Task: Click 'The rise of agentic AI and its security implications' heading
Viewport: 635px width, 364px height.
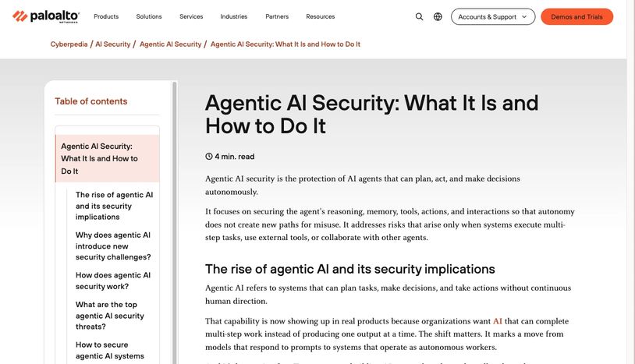Action: coord(350,269)
